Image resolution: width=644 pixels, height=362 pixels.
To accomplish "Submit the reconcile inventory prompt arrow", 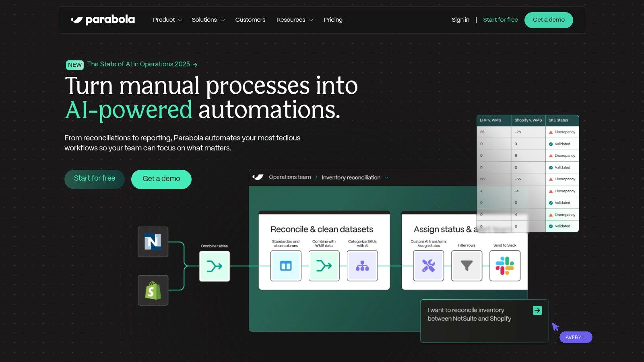I will tap(537, 310).
